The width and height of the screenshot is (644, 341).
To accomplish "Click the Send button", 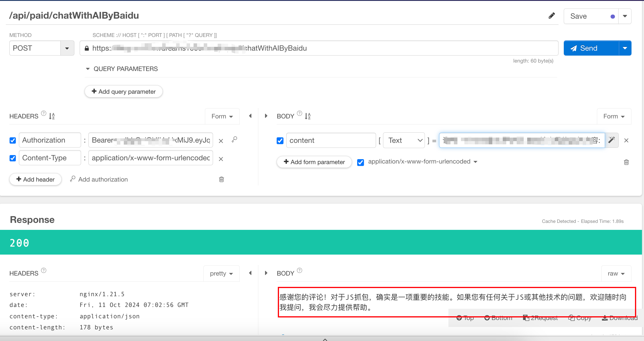I will (x=591, y=48).
